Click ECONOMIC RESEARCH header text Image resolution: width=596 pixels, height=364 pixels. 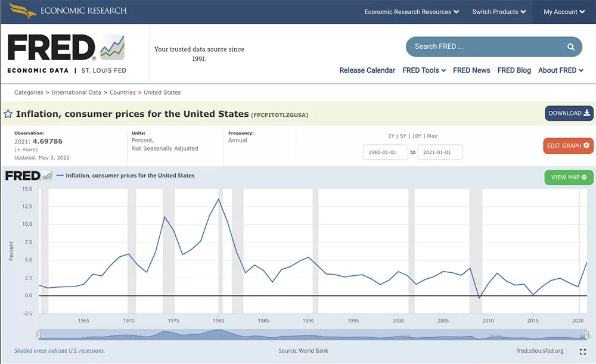(83, 11)
